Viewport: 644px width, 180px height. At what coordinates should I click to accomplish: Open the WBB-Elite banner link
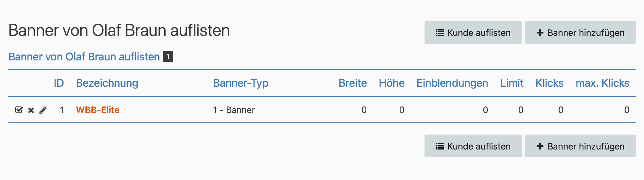[98, 110]
